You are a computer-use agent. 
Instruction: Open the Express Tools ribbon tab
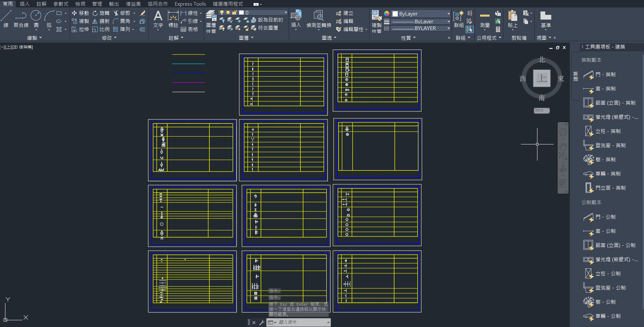click(190, 4)
